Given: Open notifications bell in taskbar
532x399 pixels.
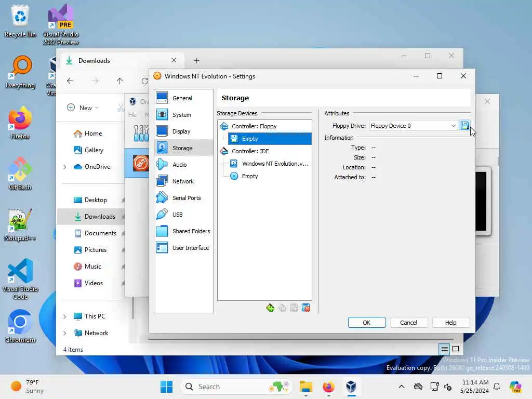Looking at the screenshot, I should (x=497, y=387).
